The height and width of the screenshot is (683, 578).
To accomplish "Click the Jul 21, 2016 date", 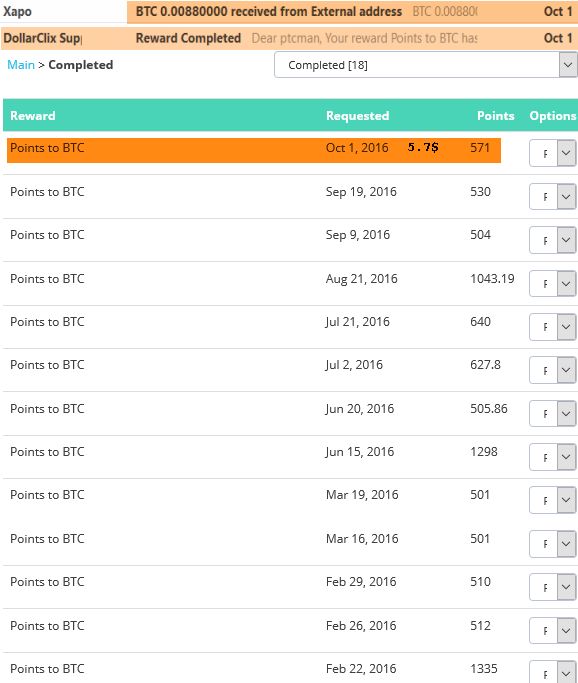I will (x=357, y=322).
